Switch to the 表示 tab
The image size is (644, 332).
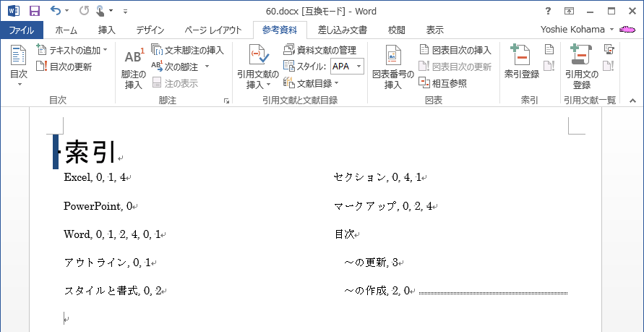tap(435, 30)
